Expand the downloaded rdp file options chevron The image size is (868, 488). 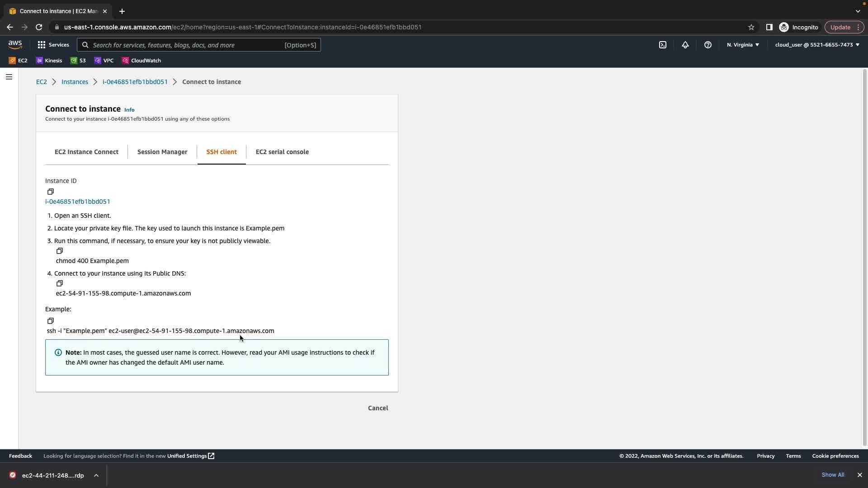pyautogui.click(x=96, y=475)
